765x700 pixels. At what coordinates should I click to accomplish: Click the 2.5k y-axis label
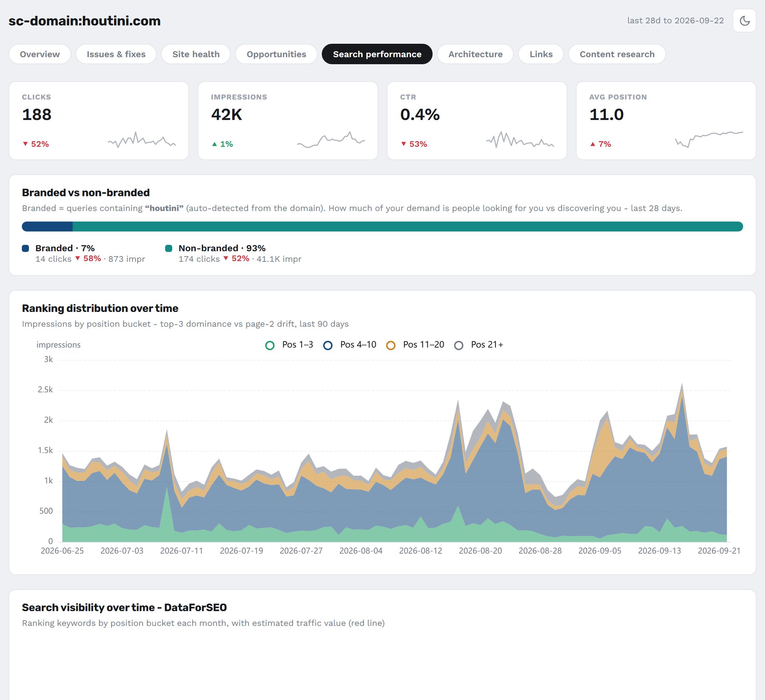pos(45,390)
